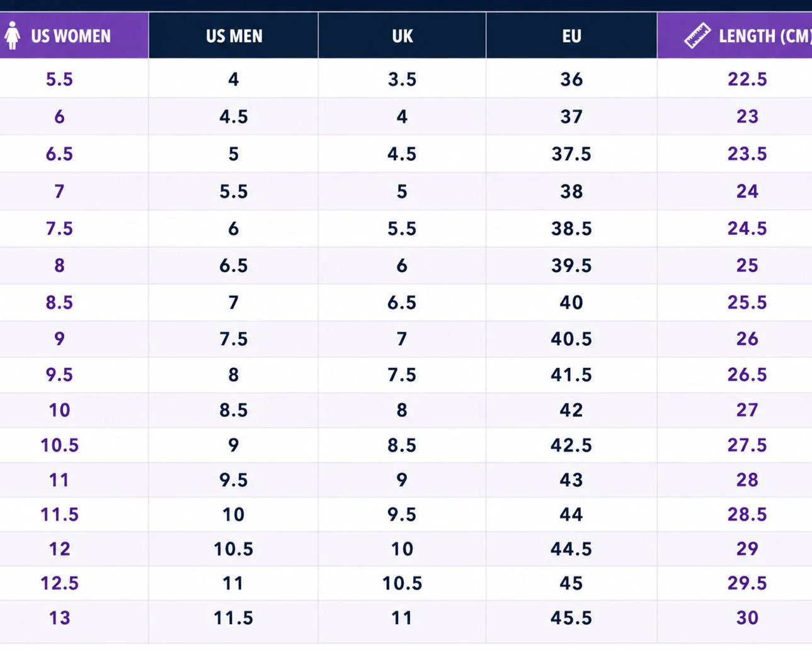Select the US MEN column header
812x650 pixels.
[x=234, y=36]
